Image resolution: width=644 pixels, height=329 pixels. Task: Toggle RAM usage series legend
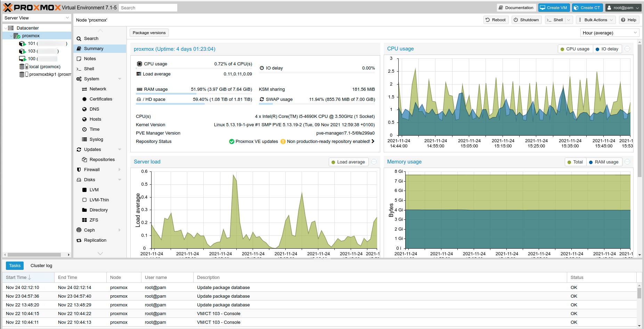pos(604,162)
